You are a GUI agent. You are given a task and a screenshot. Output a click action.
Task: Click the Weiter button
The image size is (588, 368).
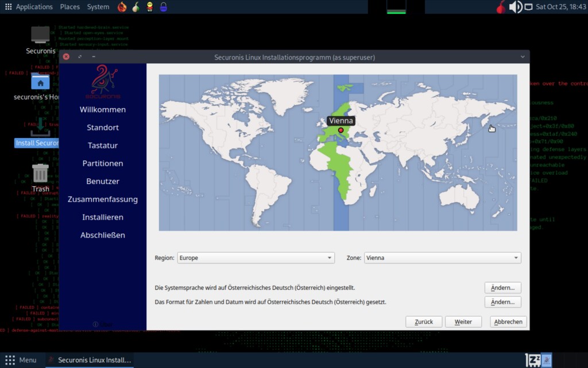point(463,322)
